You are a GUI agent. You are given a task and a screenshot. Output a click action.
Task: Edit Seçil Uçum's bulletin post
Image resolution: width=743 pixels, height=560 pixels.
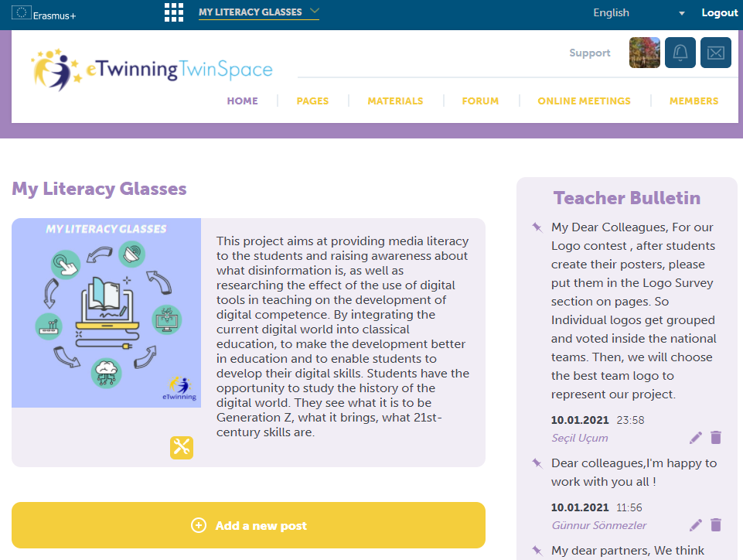[696, 438]
